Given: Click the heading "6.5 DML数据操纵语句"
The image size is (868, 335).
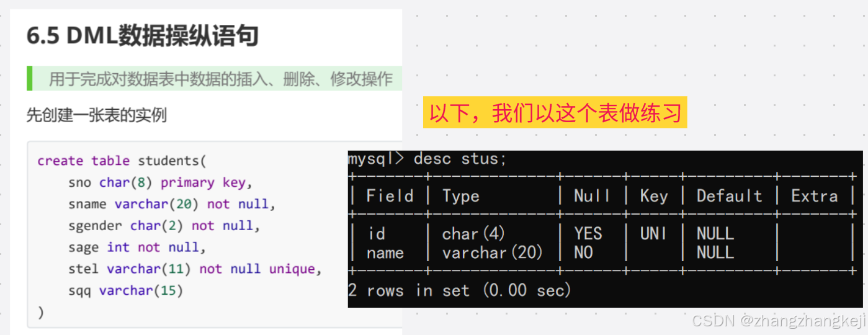Looking at the screenshot, I should tap(142, 37).
